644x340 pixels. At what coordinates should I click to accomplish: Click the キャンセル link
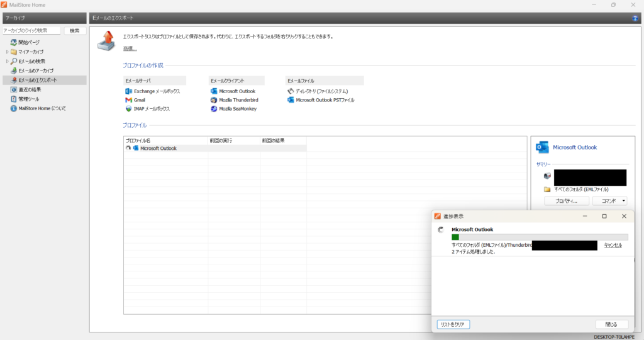613,245
